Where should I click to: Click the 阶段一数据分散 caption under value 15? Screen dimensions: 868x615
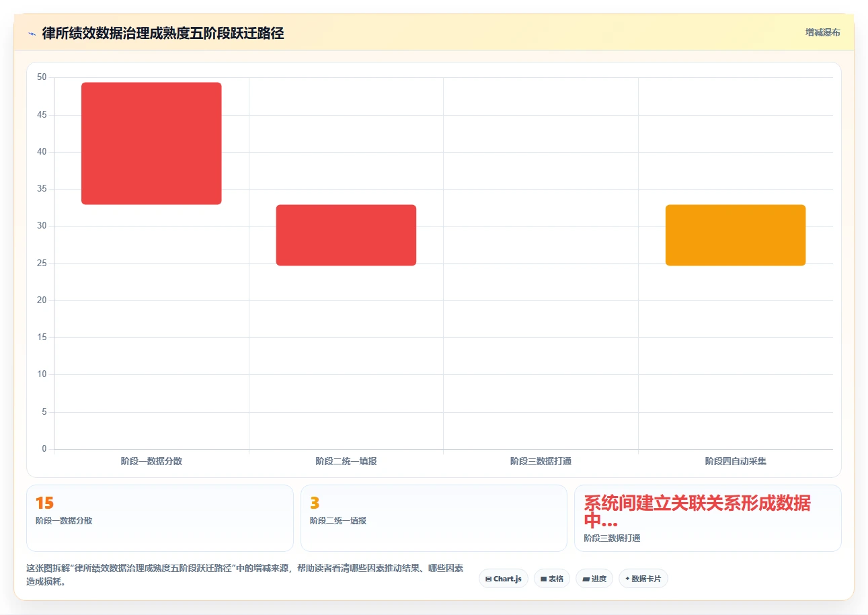(x=64, y=521)
